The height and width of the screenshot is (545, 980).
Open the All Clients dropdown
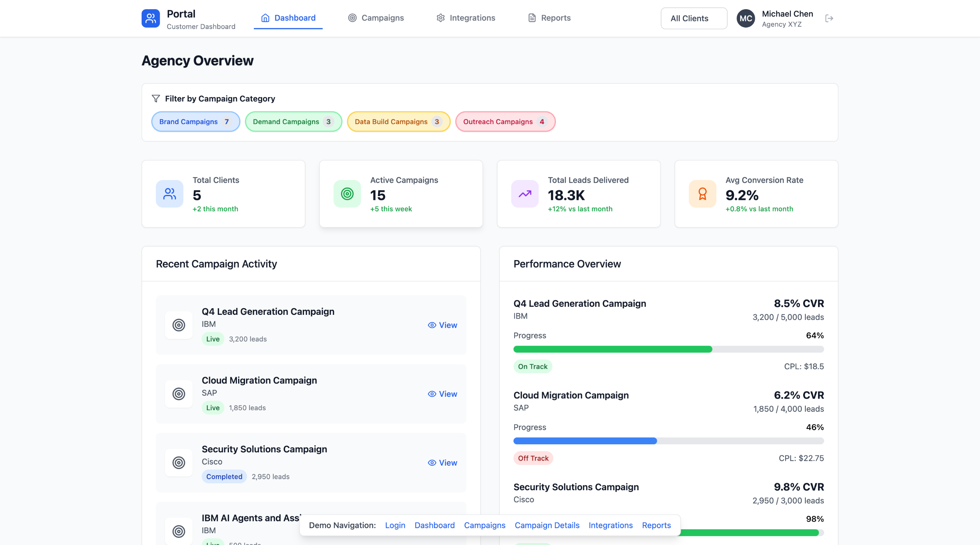pyautogui.click(x=694, y=18)
